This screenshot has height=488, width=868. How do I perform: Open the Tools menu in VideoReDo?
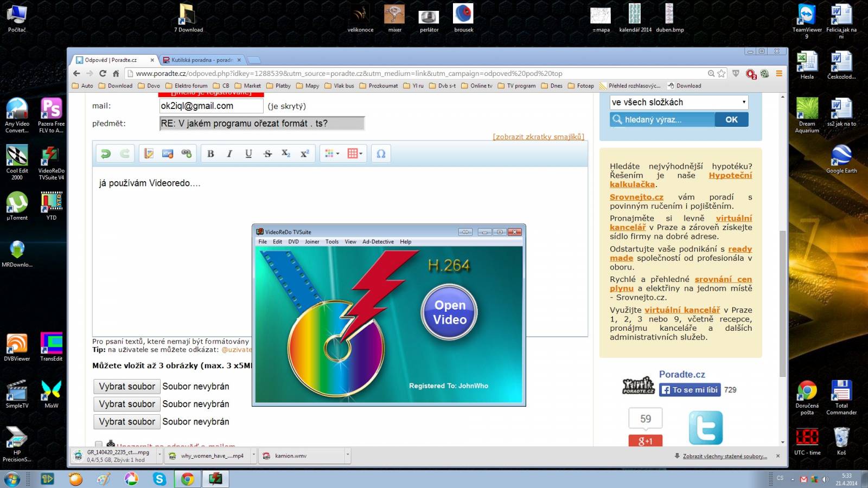click(332, 242)
